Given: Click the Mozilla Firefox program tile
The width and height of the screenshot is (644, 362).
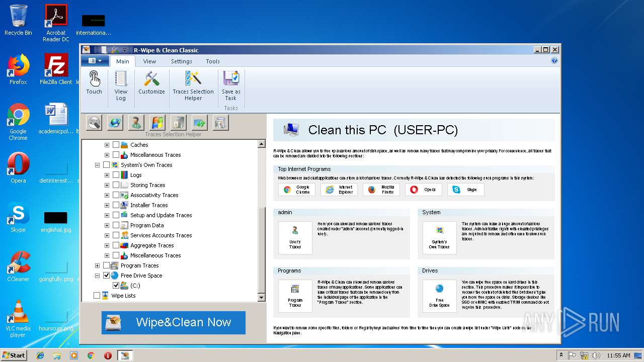Looking at the screenshot, I should [x=381, y=190].
